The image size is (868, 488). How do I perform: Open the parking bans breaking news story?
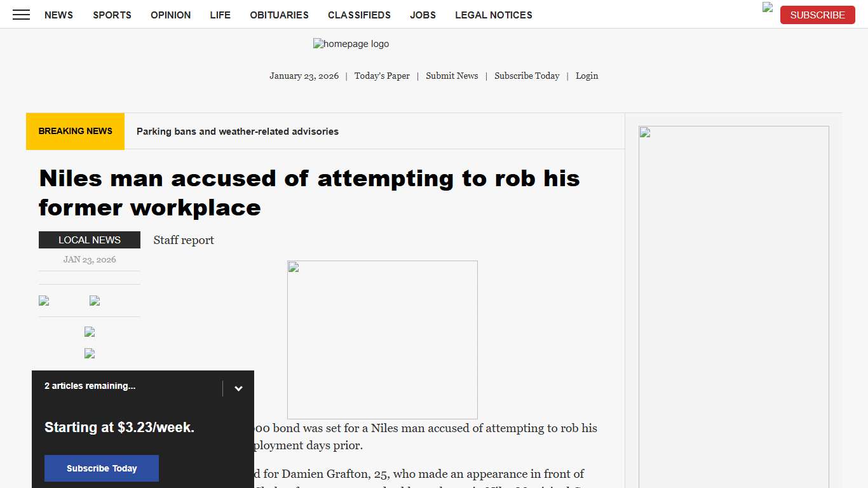pyautogui.click(x=237, y=131)
